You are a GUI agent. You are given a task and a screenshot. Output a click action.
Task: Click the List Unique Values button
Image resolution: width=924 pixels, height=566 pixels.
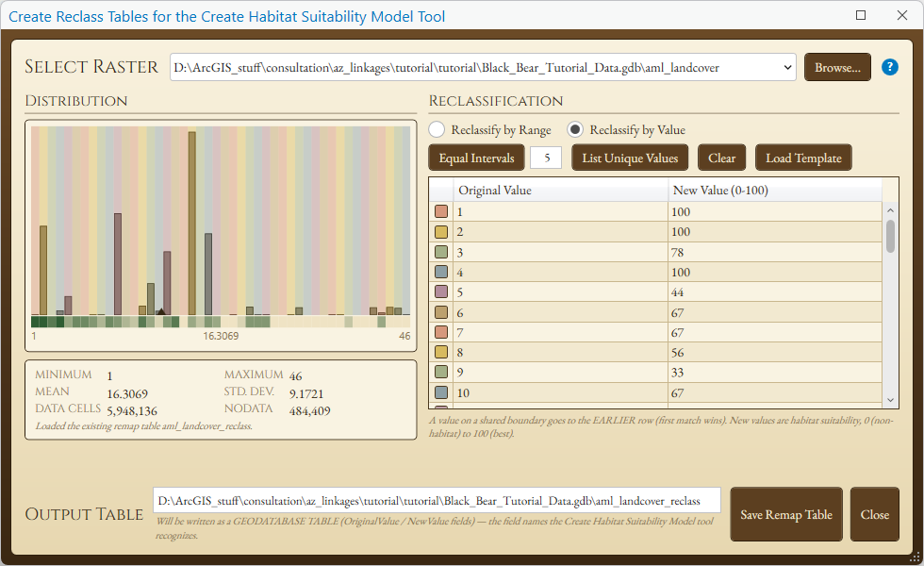coord(630,158)
